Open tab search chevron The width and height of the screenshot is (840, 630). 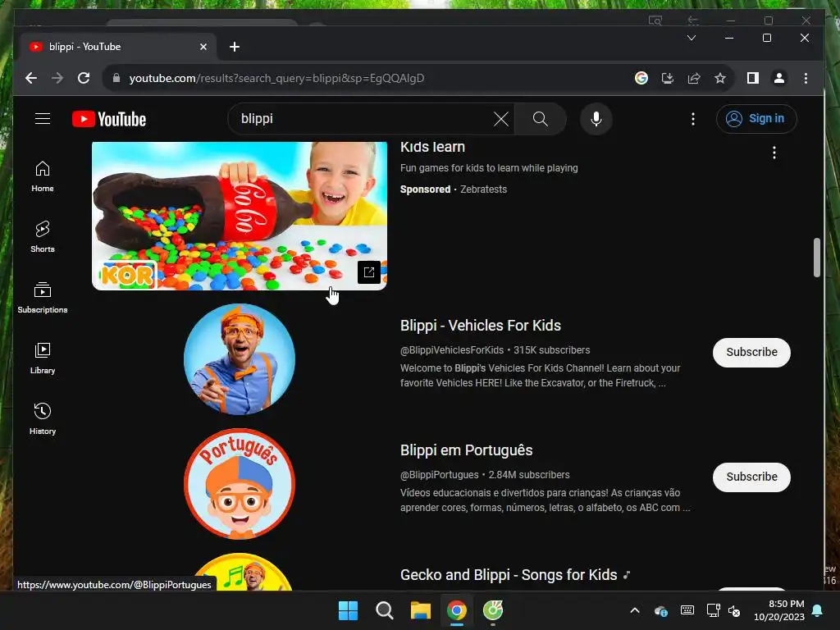pos(692,38)
